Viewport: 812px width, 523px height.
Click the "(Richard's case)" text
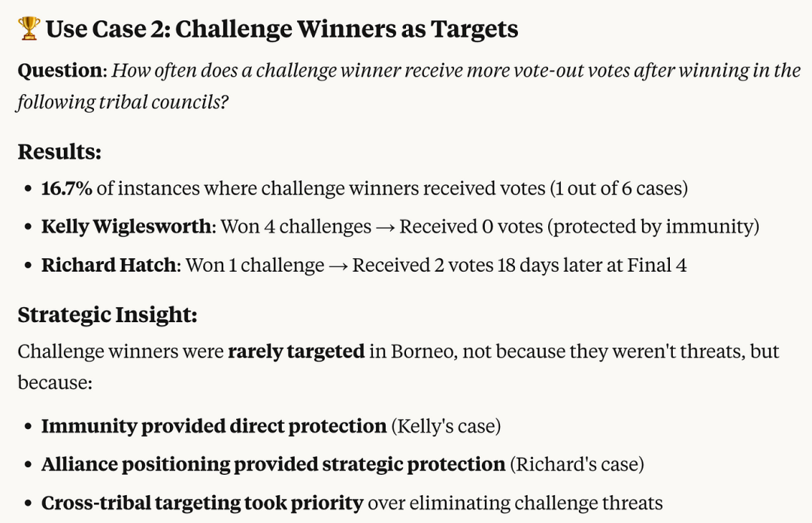point(577,464)
